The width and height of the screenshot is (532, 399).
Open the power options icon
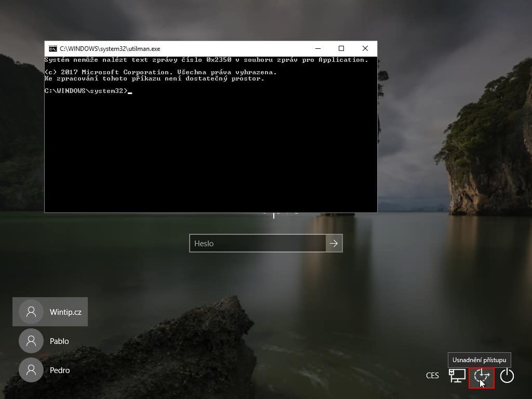(507, 376)
